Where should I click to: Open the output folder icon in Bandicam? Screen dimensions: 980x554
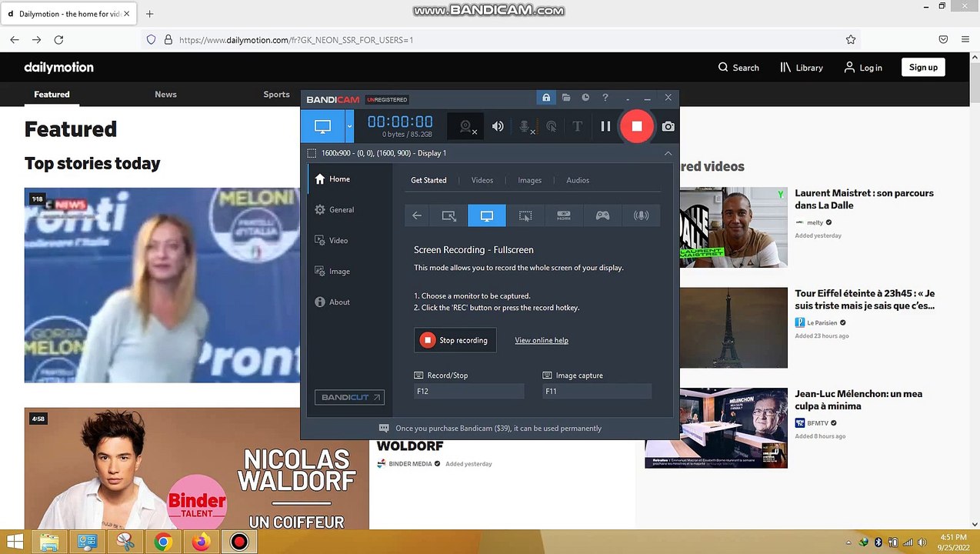click(x=566, y=98)
